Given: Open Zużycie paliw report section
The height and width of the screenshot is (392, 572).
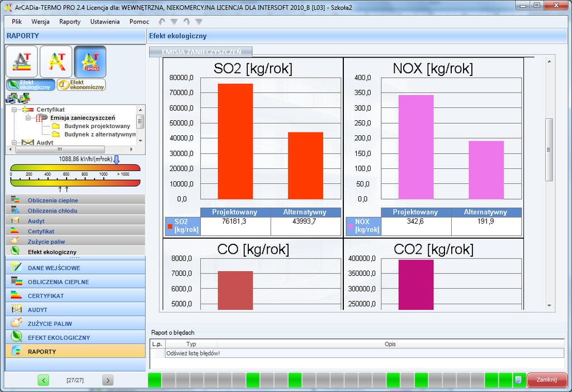Looking at the screenshot, I should (75, 241).
